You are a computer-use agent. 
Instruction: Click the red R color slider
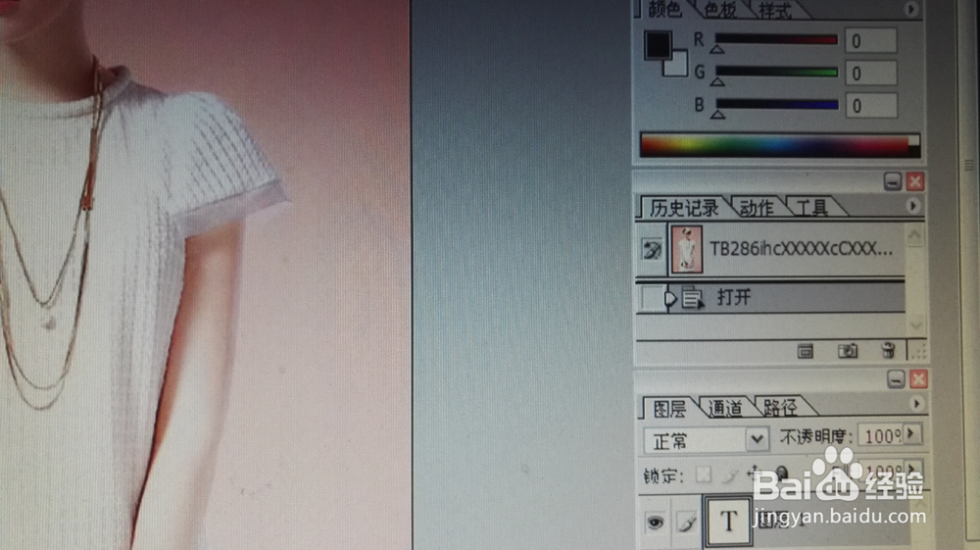pyautogui.click(x=776, y=39)
